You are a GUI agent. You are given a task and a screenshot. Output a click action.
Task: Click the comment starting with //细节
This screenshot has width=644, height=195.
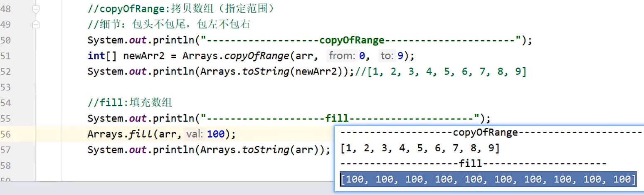169,25
